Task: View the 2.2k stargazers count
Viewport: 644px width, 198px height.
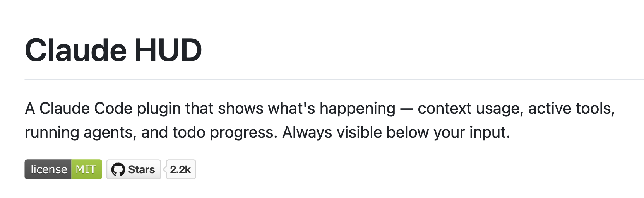Action: (181, 169)
